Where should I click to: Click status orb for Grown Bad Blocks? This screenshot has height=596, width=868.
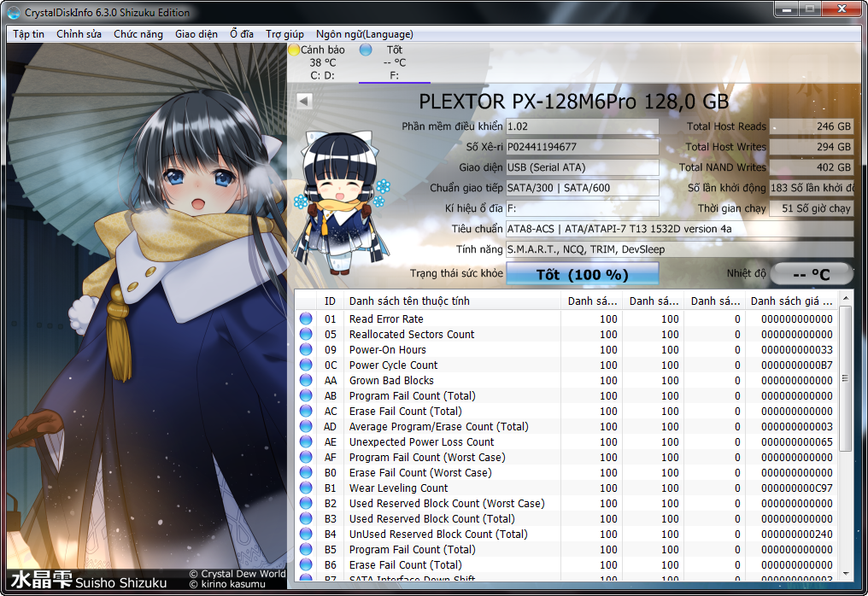306,380
